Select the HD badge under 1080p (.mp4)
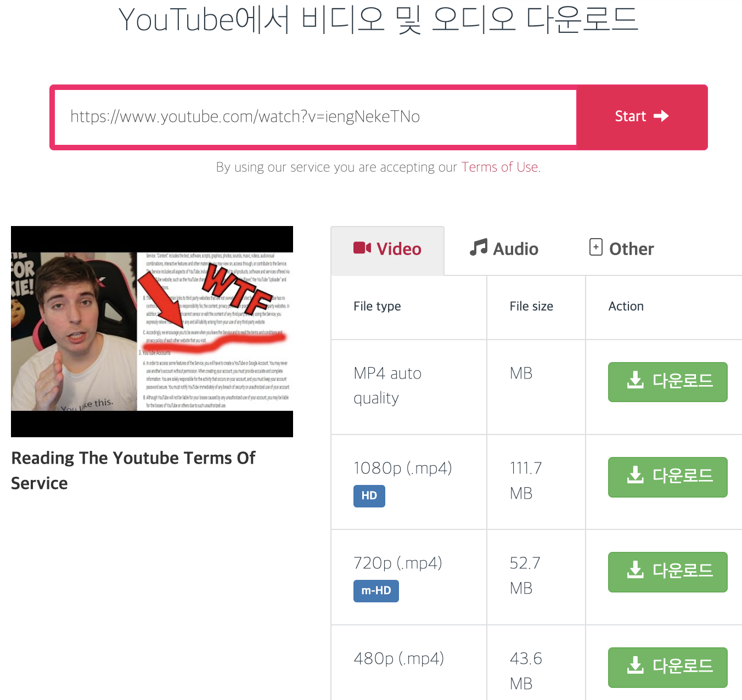 click(369, 495)
